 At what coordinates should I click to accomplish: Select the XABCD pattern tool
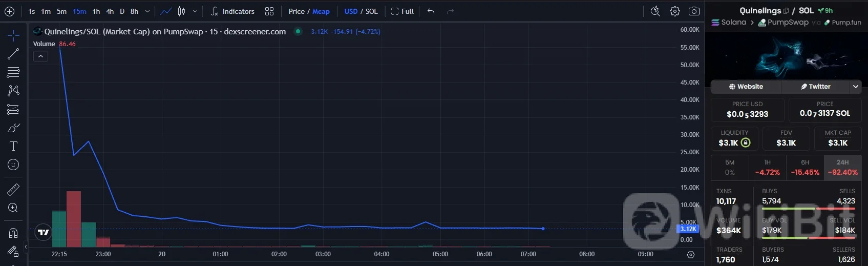click(x=13, y=90)
